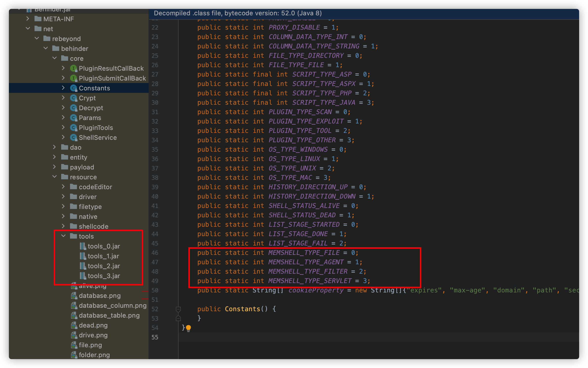Click the fold end marker at line 53
This screenshot has height=368, width=588.
coord(178,318)
